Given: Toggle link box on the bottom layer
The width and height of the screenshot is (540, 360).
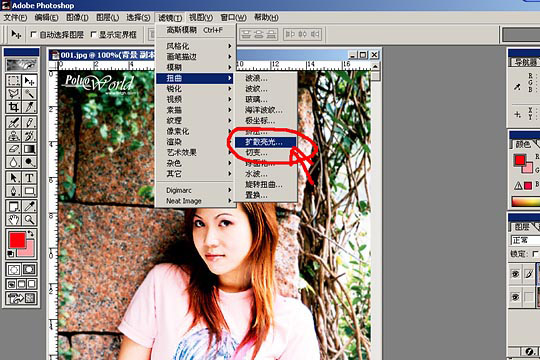Looking at the screenshot, I should (x=529, y=297).
